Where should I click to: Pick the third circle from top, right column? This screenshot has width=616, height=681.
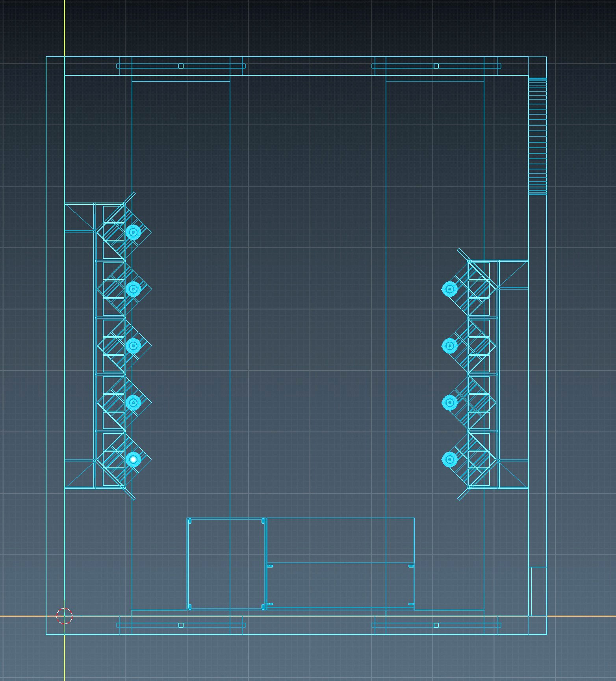click(x=449, y=402)
